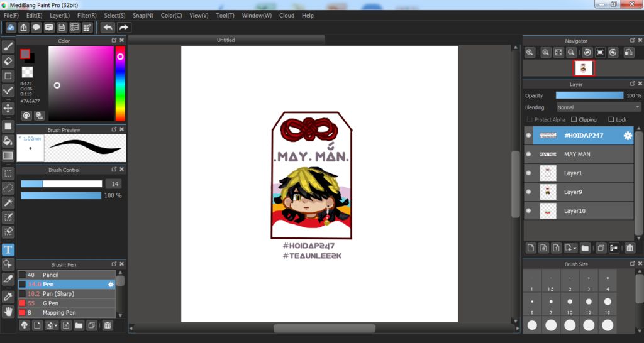Viewport: 644px width, 343px height.
Task: Hide the #HOIDAP247 layer
Action: point(528,136)
